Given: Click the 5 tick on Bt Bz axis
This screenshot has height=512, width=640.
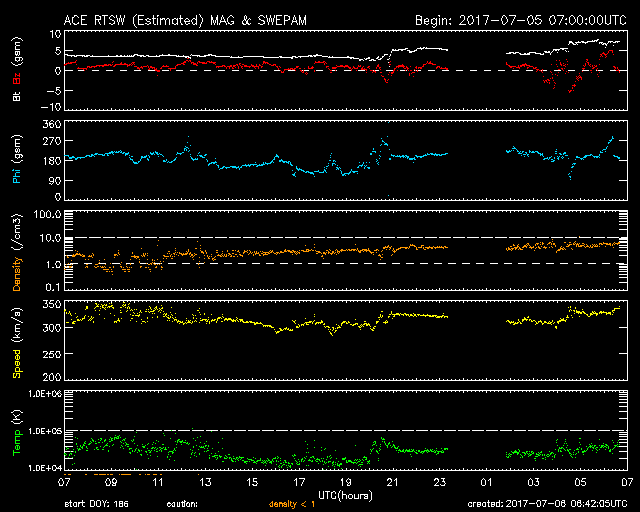Looking at the screenshot, I should [x=58, y=51].
